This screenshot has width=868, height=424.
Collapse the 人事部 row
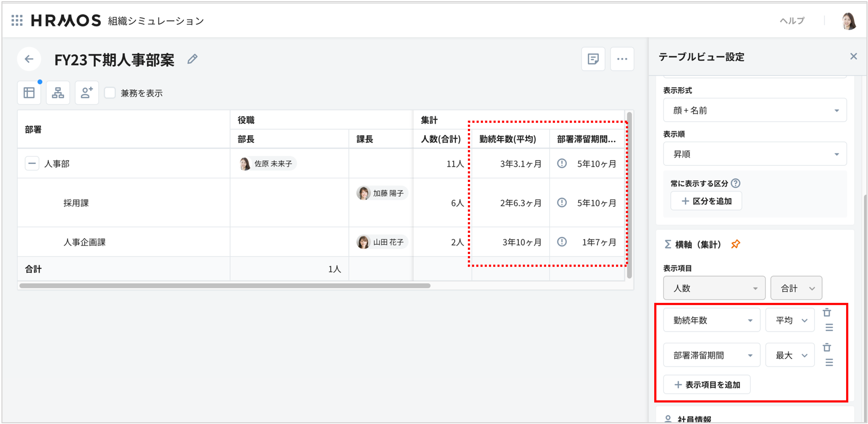(32, 164)
